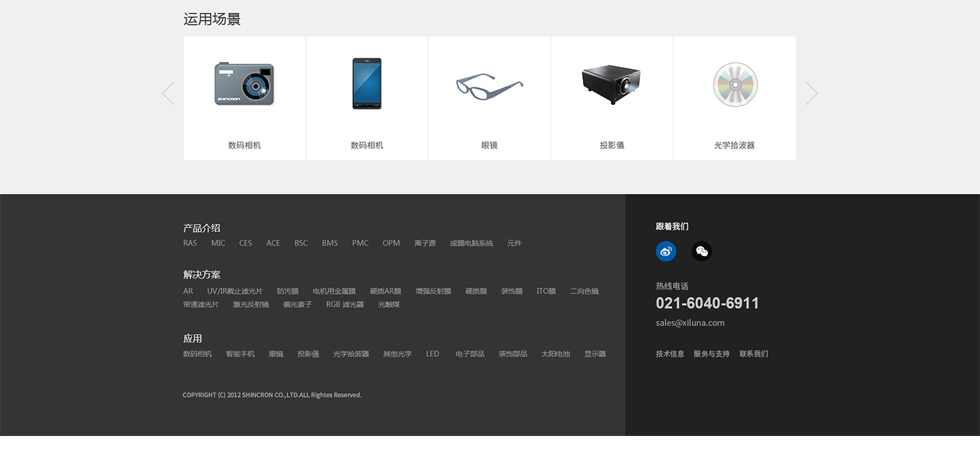980x471 pixels.
Task: Open the RAS product link
Action: pyautogui.click(x=190, y=244)
